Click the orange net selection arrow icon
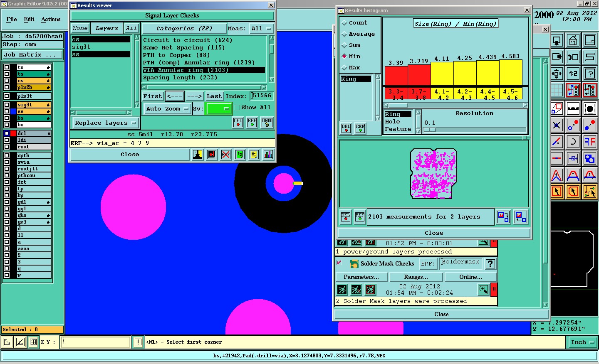This screenshot has width=599, height=364. (x=590, y=192)
